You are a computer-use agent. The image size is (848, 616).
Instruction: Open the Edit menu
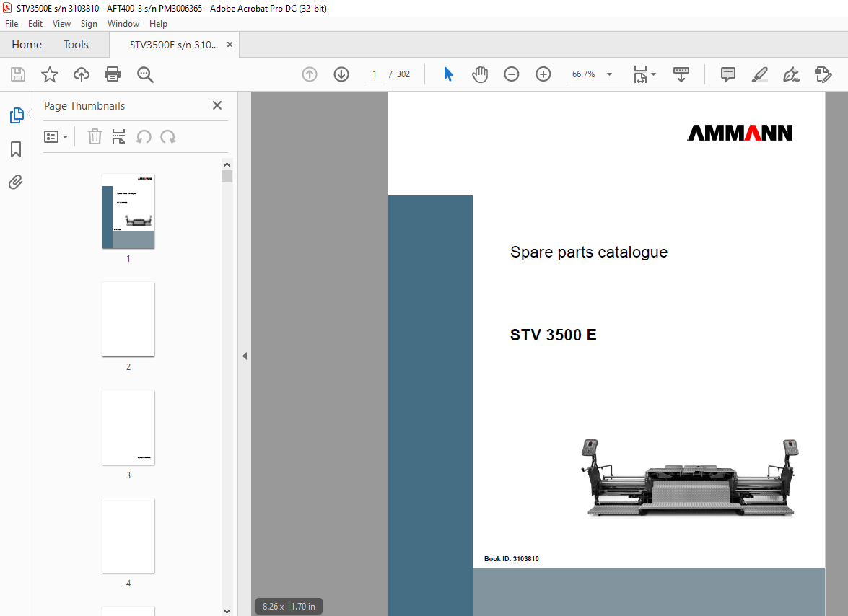[35, 23]
